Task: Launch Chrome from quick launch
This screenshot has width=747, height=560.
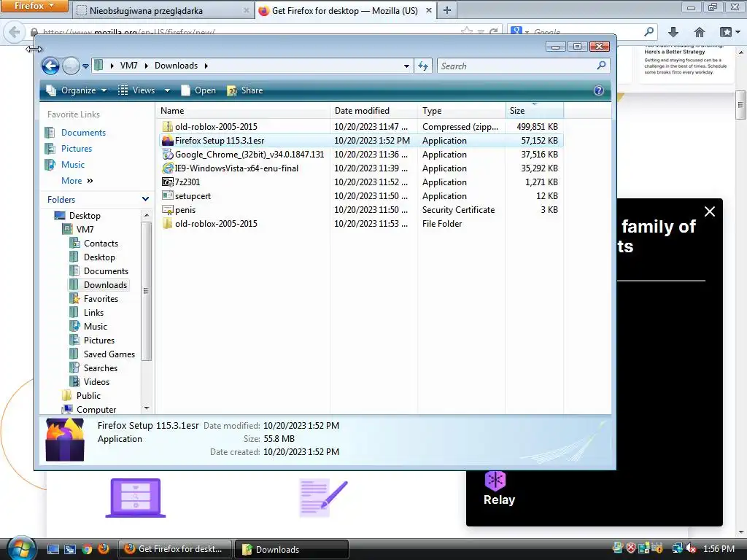Action: (x=87, y=549)
